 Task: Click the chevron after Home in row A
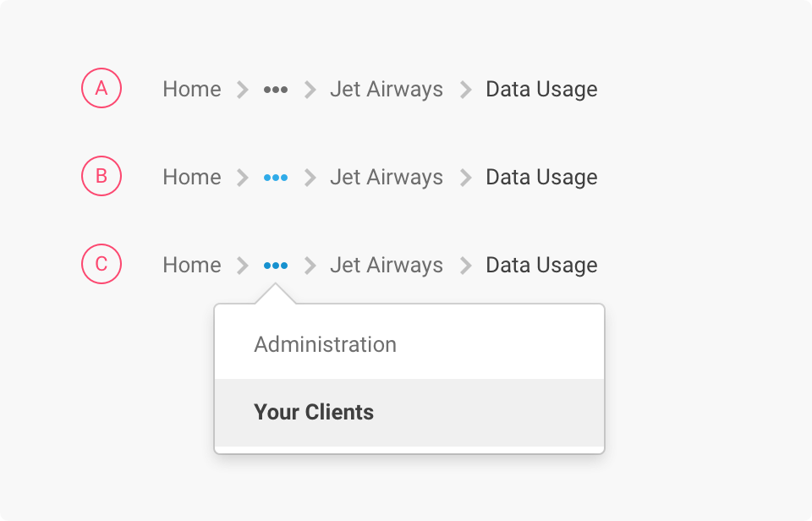point(243,90)
